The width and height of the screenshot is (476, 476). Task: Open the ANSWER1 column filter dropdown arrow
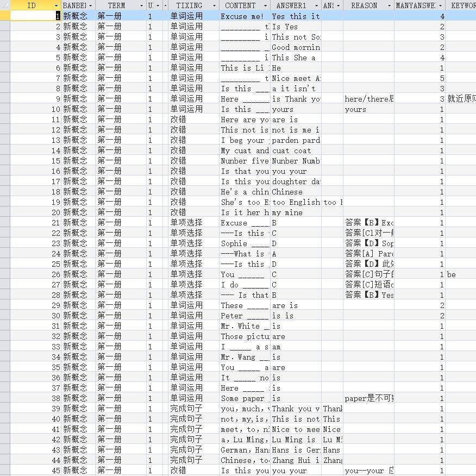point(316,6)
